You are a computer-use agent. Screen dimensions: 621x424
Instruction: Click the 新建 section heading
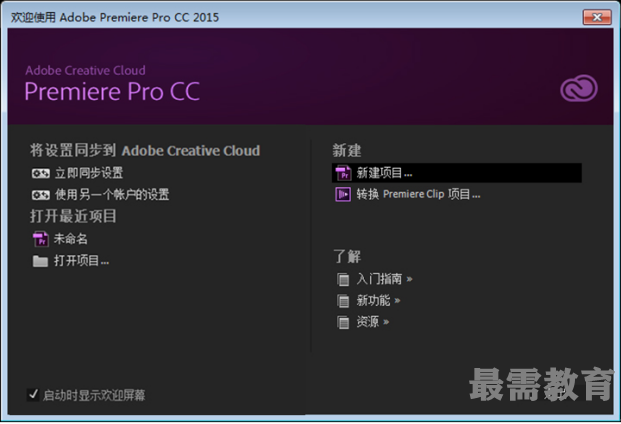point(347,150)
